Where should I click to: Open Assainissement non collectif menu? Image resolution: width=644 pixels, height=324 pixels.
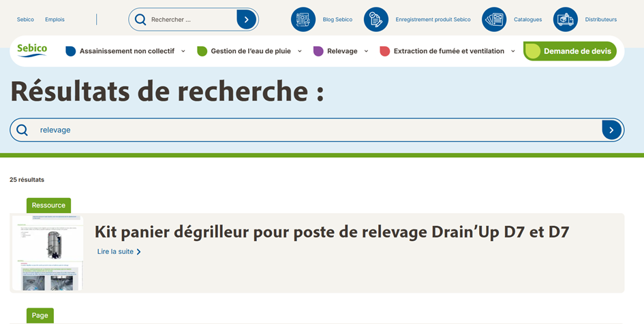[x=127, y=51]
